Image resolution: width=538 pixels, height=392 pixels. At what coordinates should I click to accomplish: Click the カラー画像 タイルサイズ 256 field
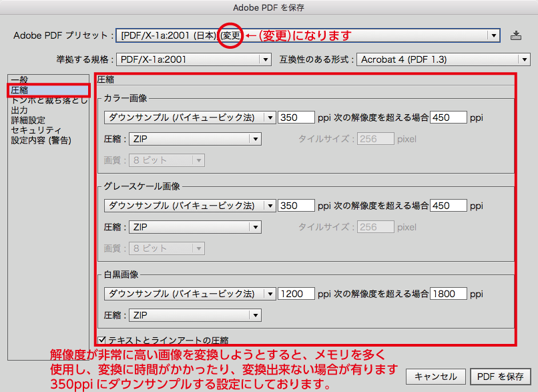tap(375, 139)
